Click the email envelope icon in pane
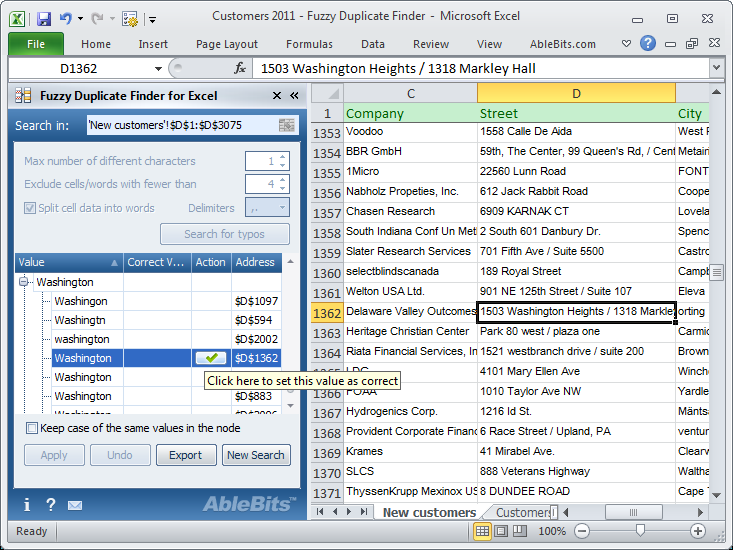 point(75,505)
